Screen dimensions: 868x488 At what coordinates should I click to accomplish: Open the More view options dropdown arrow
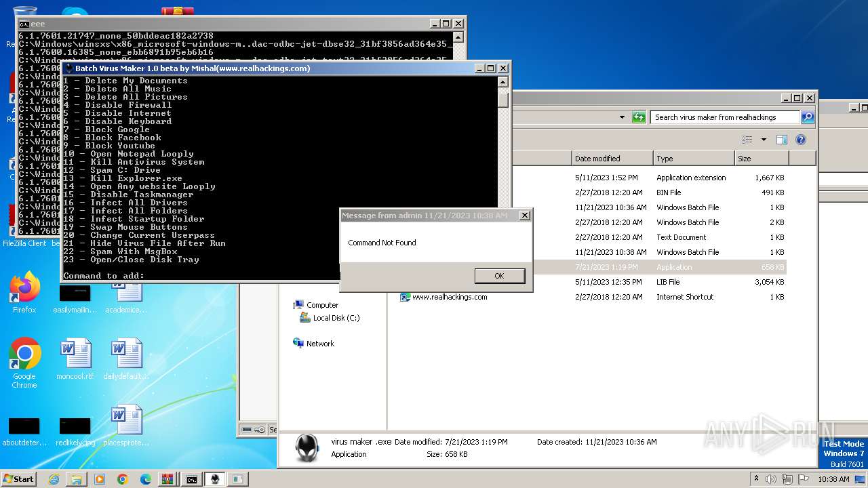[764, 140]
